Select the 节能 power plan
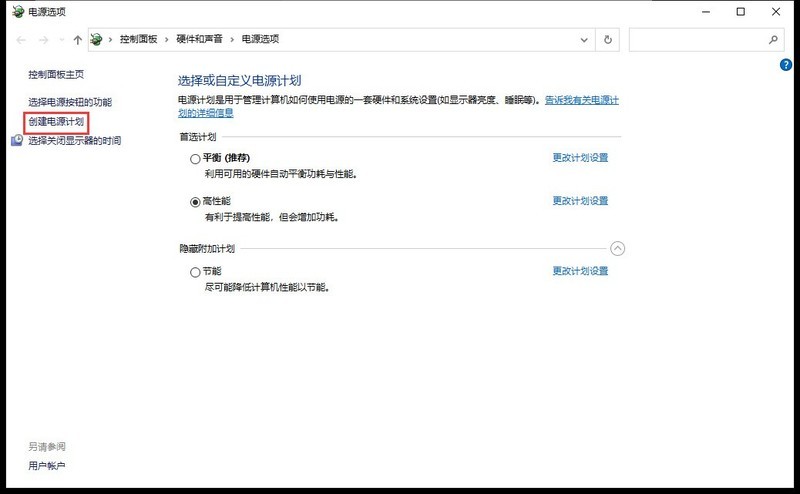Screen dimensions: 800x494 click(x=195, y=273)
